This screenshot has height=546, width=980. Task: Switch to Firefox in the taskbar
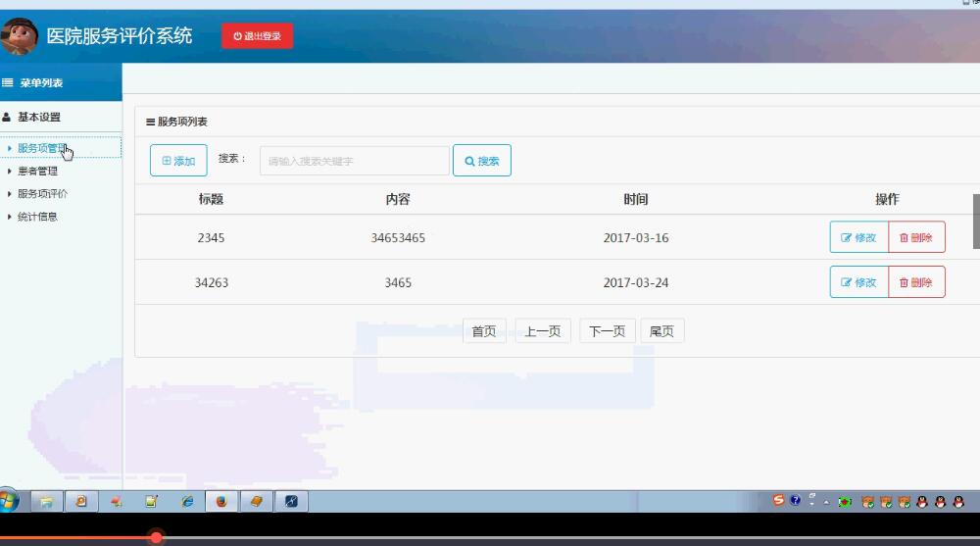pyautogui.click(x=221, y=501)
